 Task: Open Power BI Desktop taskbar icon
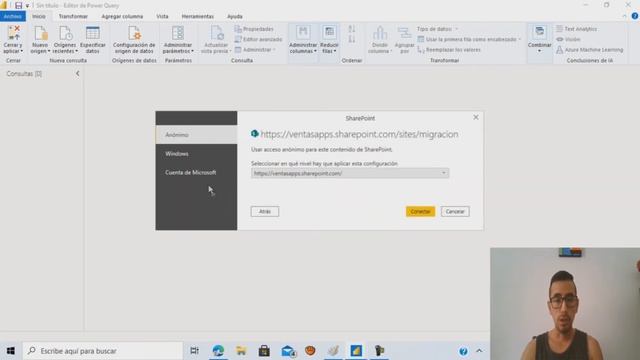(356, 351)
